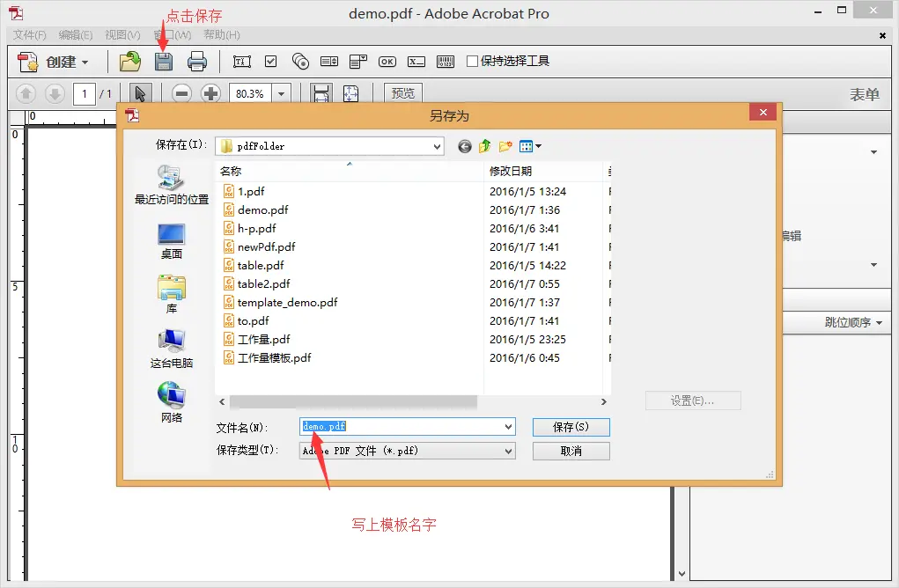
Task: Expand the pdfFolder location dropdown
Action: 437,146
